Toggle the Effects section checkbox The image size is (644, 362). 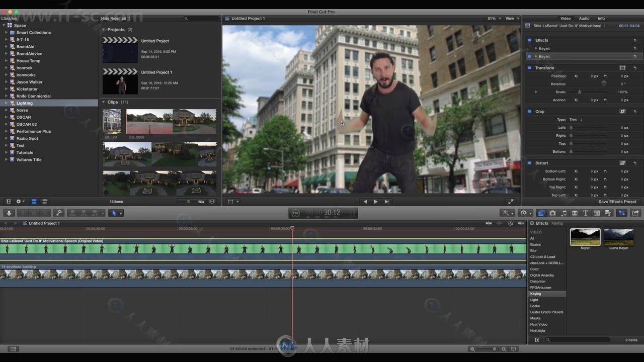click(x=529, y=40)
